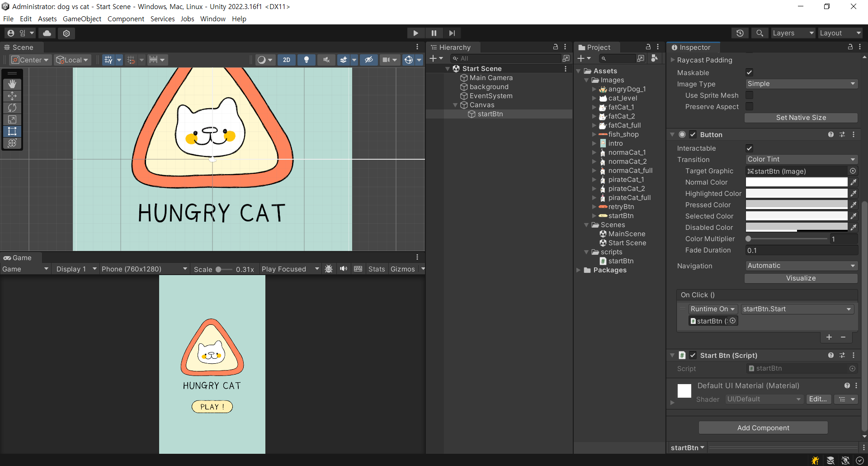This screenshot has height=466, width=868.
Task: Click the Play button
Action: (x=415, y=33)
